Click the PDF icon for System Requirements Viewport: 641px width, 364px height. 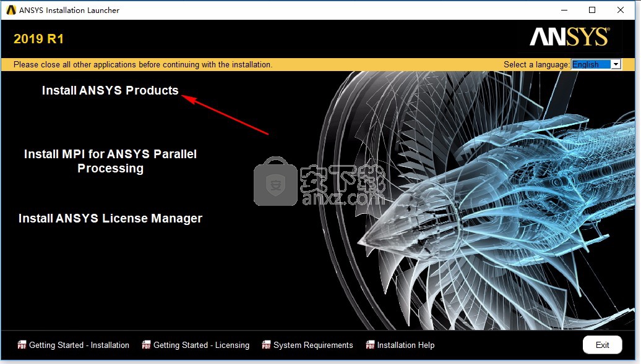click(266, 345)
